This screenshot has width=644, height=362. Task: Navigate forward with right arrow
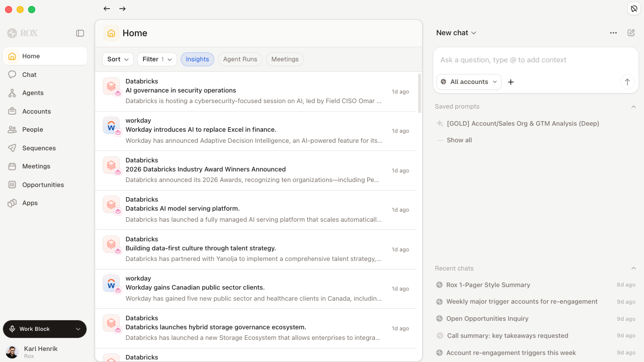click(122, 9)
